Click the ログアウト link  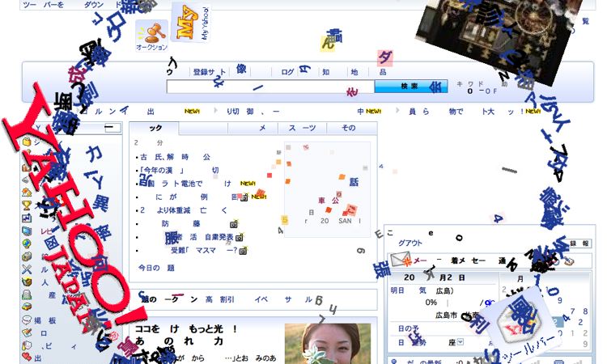[x=410, y=243]
